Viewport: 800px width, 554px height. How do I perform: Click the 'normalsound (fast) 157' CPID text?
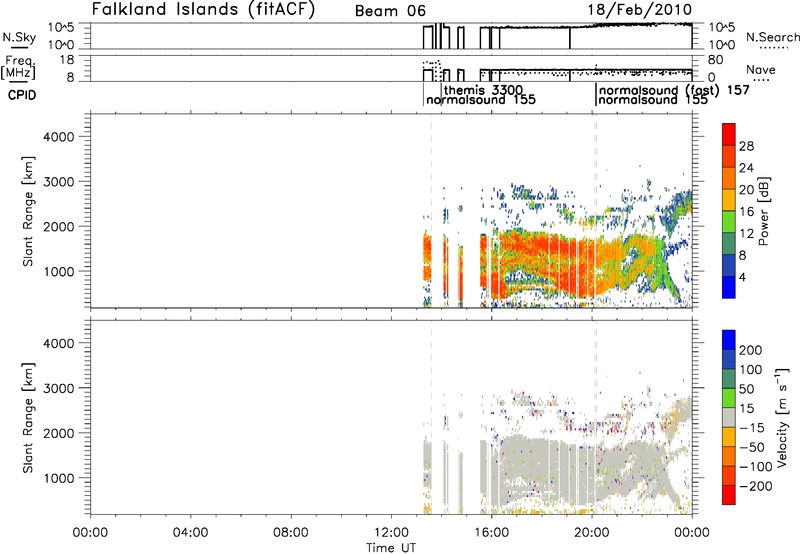(674, 90)
